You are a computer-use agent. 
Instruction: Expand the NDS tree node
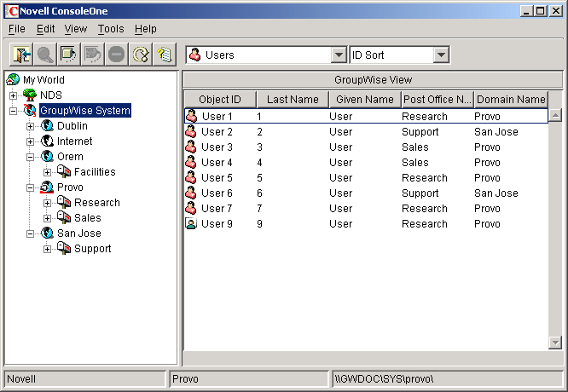(x=13, y=95)
